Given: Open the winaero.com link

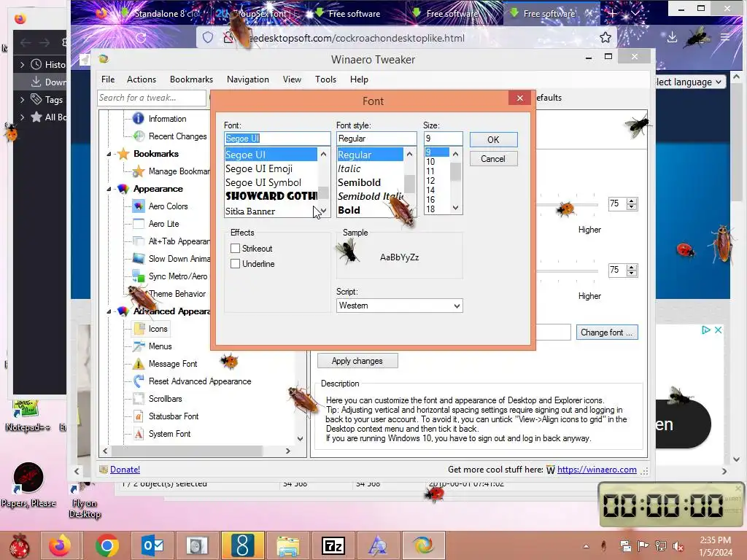Looking at the screenshot, I should pyautogui.click(x=597, y=470).
